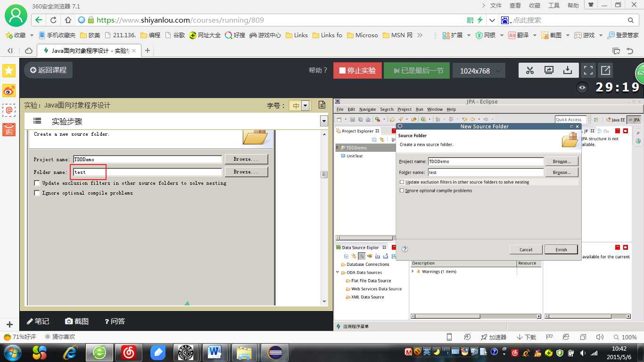Click the search magnifier icon in search box
Image resolution: width=644 pixels, height=362 pixels.
(631, 20)
